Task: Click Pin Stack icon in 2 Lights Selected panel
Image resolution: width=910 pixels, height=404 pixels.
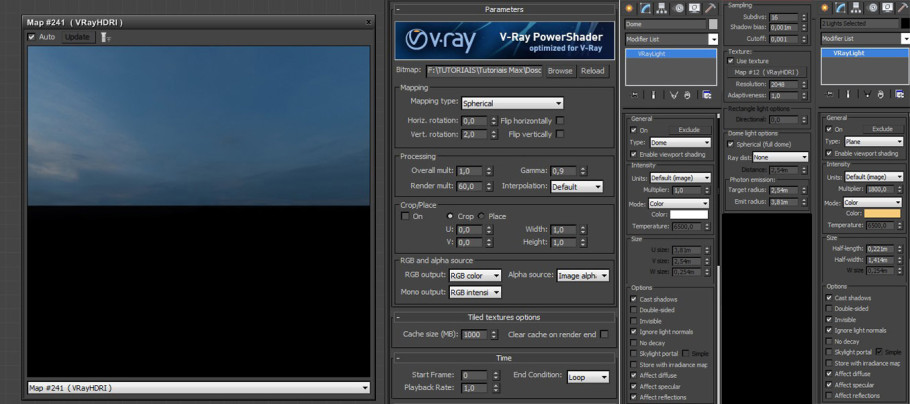Action: click(830, 93)
